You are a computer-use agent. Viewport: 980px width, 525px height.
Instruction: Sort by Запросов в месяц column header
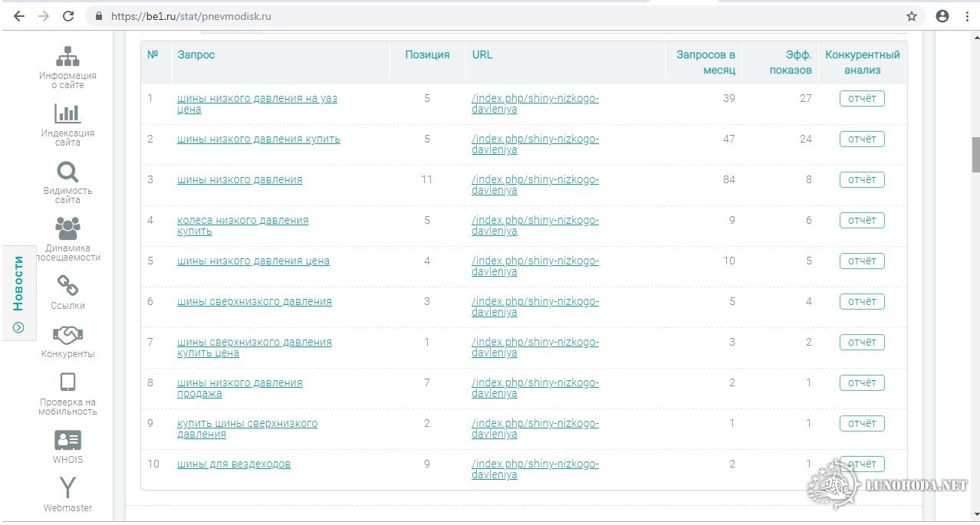pyautogui.click(x=705, y=62)
